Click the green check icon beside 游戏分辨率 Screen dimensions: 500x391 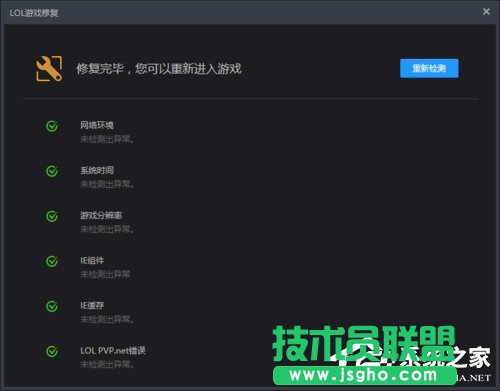tap(52, 216)
